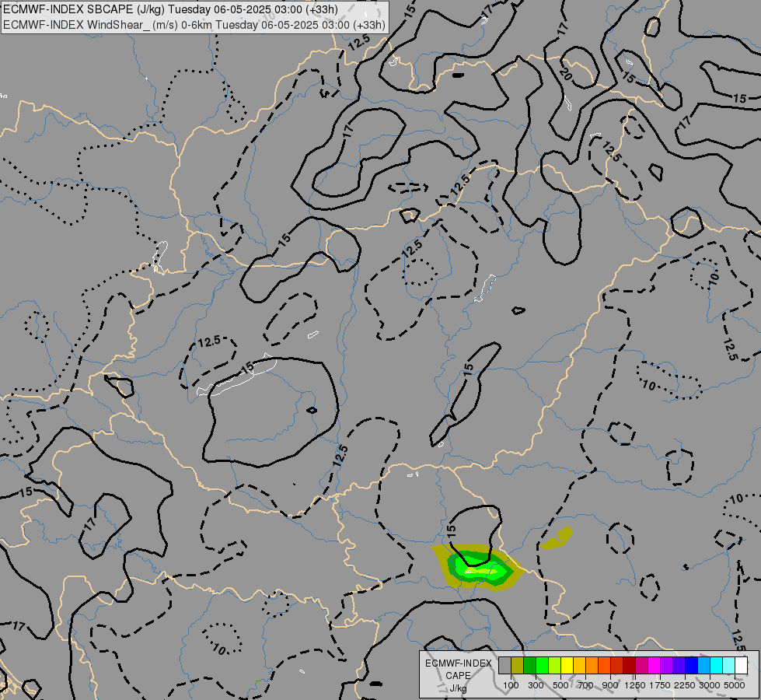Screen dimensions: 761x700
Task: Click the 'J/kg' unit in the legend box
Action: pos(458,688)
